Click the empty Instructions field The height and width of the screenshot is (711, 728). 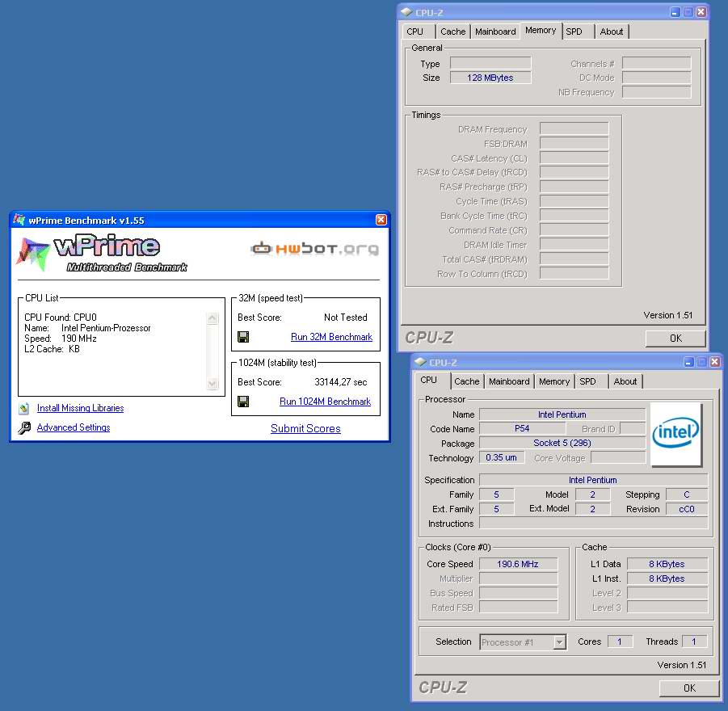(593, 524)
